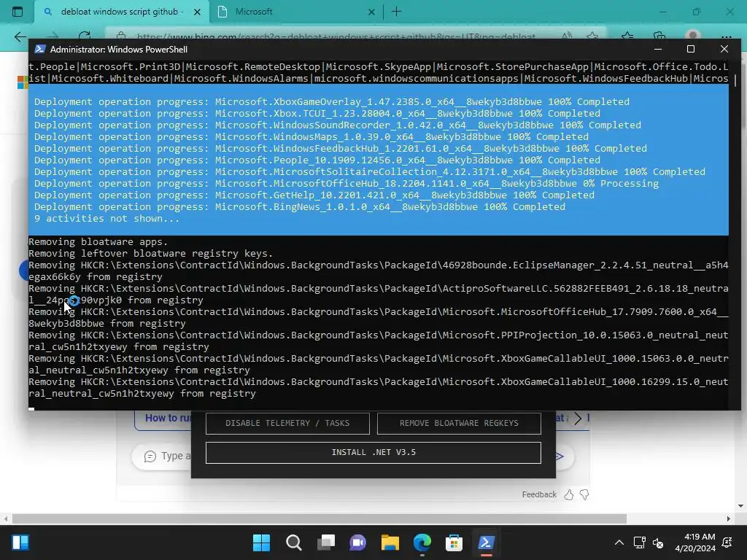The image size is (747, 560).
Task: Switch to the 'debloat windows script github' tab
Action: [122, 12]
